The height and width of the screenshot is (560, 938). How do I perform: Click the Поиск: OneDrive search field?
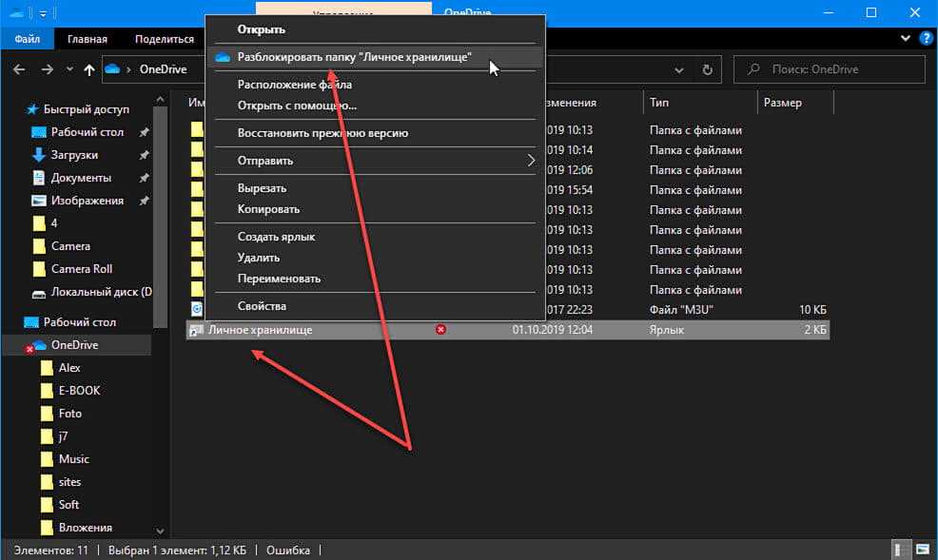(837, 69)
